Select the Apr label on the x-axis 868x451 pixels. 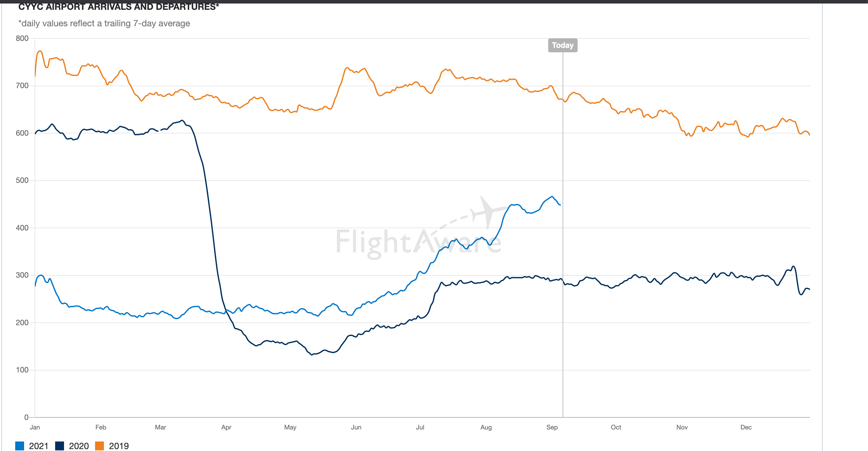click(226, 427)
